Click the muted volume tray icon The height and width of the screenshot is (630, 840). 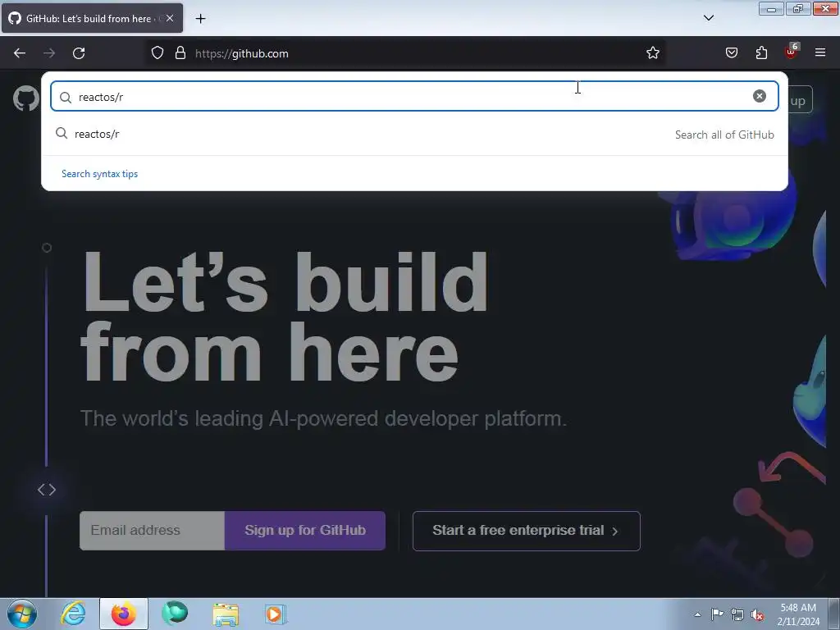point(757,615)
